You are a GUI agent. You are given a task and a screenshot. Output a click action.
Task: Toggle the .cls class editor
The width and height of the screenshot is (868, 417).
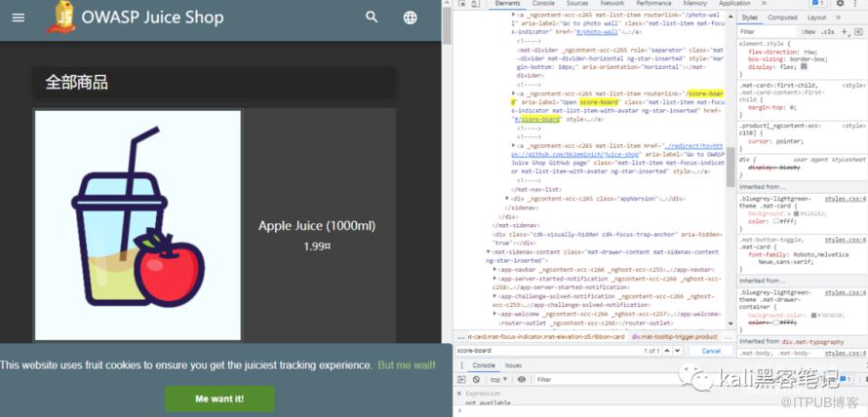click(x=826, y=31)
